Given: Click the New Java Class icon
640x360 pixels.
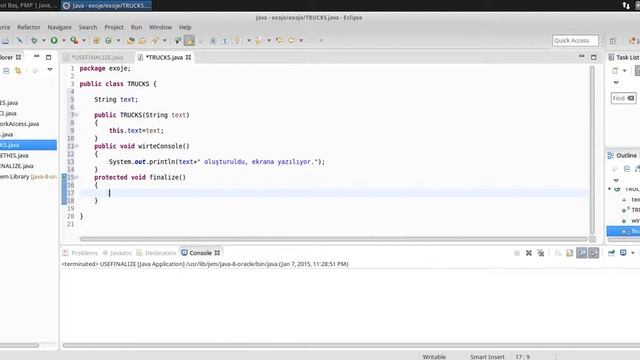Looking at the screenshot, I should coord(108,40).
